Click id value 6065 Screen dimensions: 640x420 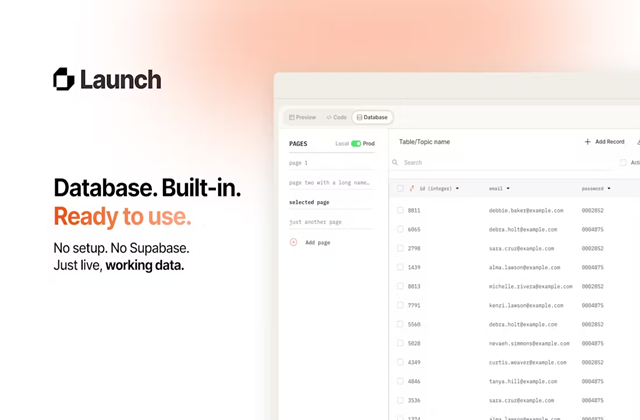click(414, 229)
